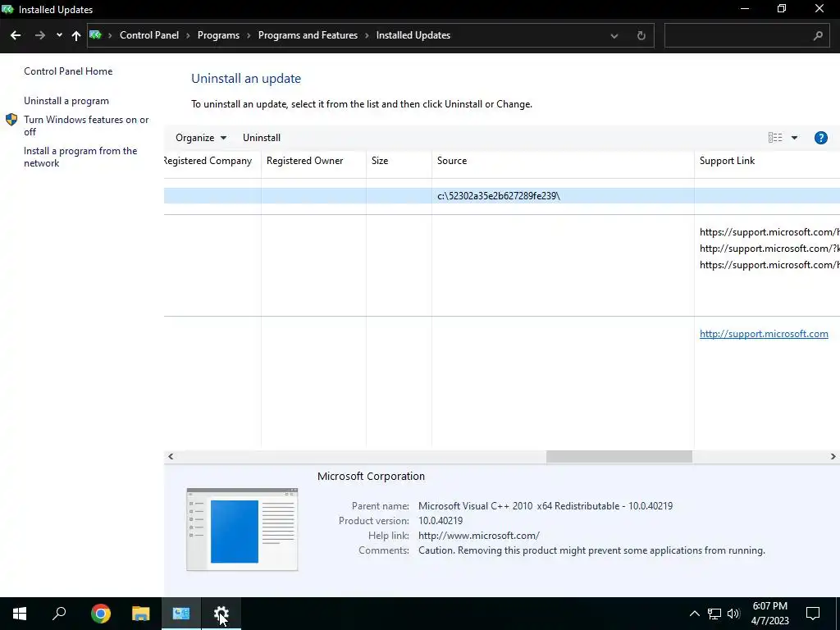Screen dimensions: 840x630
Task: Open the Organize dropdown menu
Action: pos(201,138)
